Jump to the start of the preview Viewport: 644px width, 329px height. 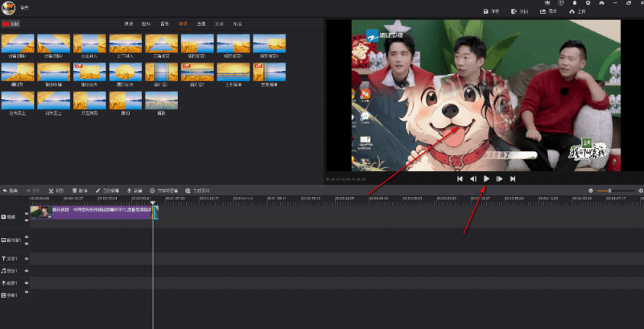pyautogui.click(x=460, y=179)
